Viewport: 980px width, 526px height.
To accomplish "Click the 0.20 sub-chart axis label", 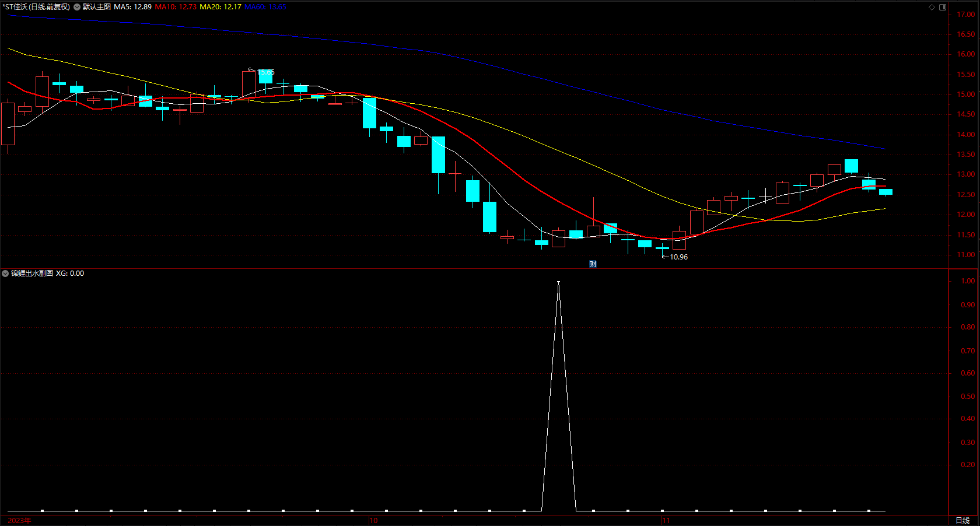I will [968, 465].
